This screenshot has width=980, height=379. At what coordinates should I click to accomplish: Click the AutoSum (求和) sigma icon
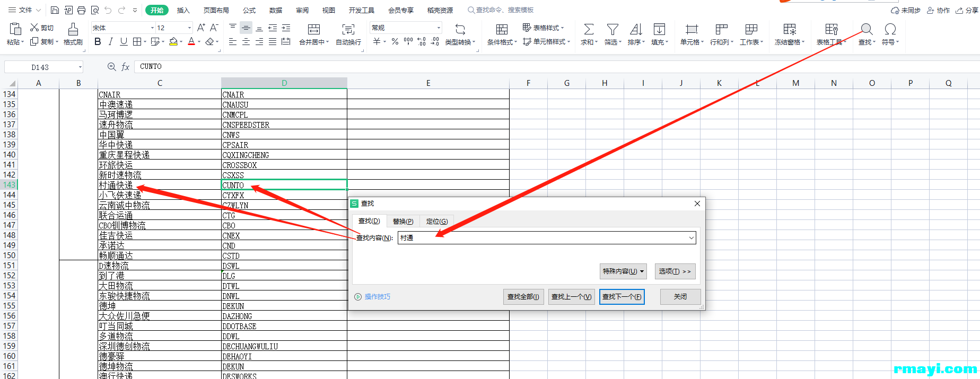click(x=589, y=29)
